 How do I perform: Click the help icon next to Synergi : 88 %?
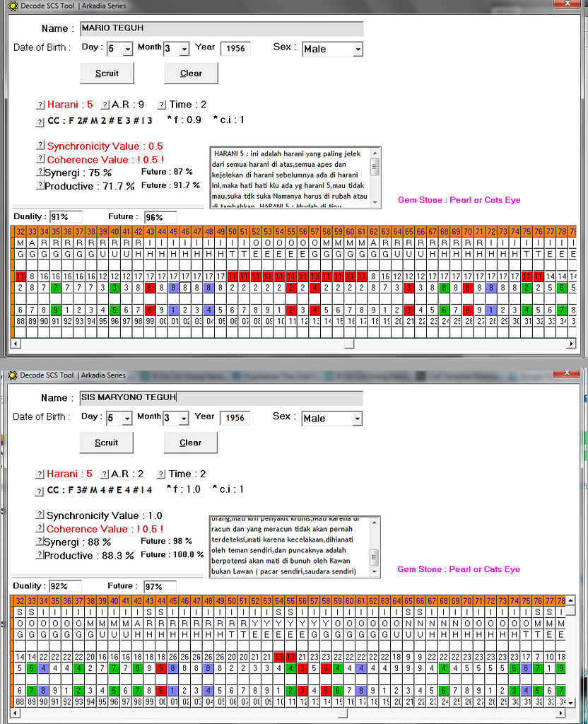pyautogui.click(x=40, y=542)
